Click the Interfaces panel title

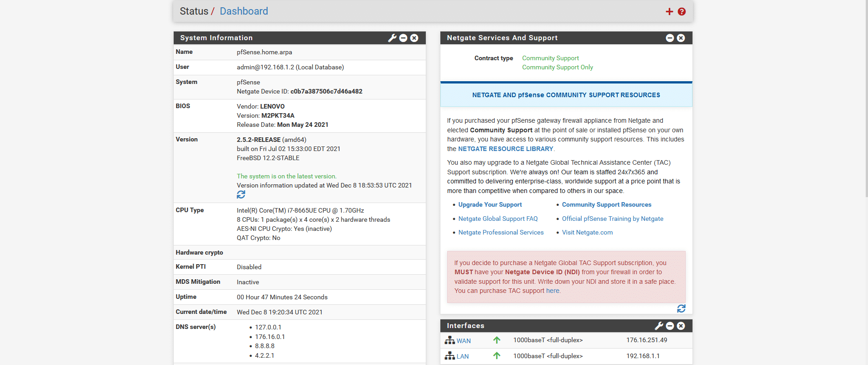tap(465, 326)
